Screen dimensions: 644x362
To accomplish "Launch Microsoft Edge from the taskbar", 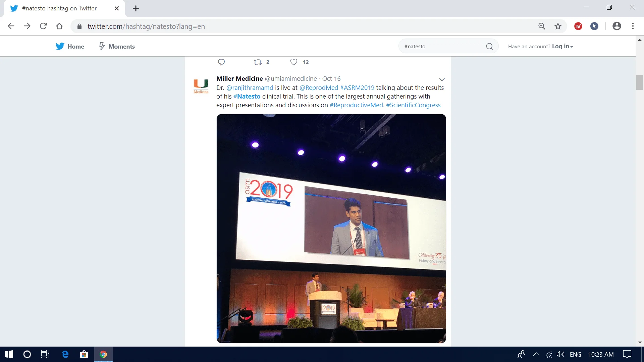I will pos(65,354).
